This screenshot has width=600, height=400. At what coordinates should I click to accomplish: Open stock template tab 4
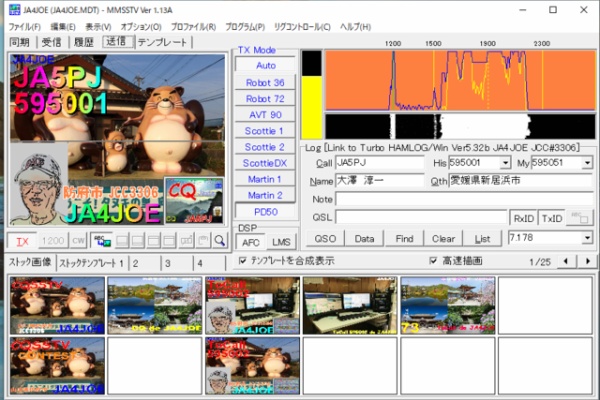point(208,263)
